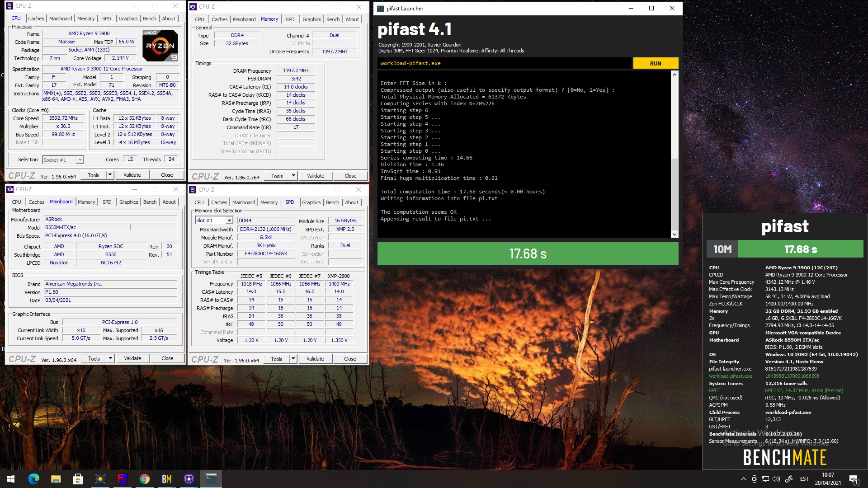Click BenchMate BM taskbar icon
The height and width of the screenshot is (488, 868).
[x=166, y=479]
